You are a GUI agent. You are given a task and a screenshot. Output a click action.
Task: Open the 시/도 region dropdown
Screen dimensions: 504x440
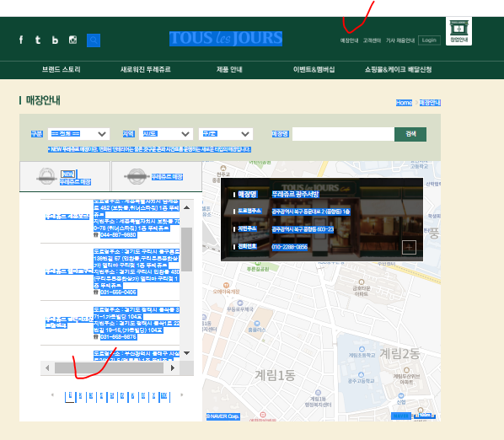tap(166, 134)
